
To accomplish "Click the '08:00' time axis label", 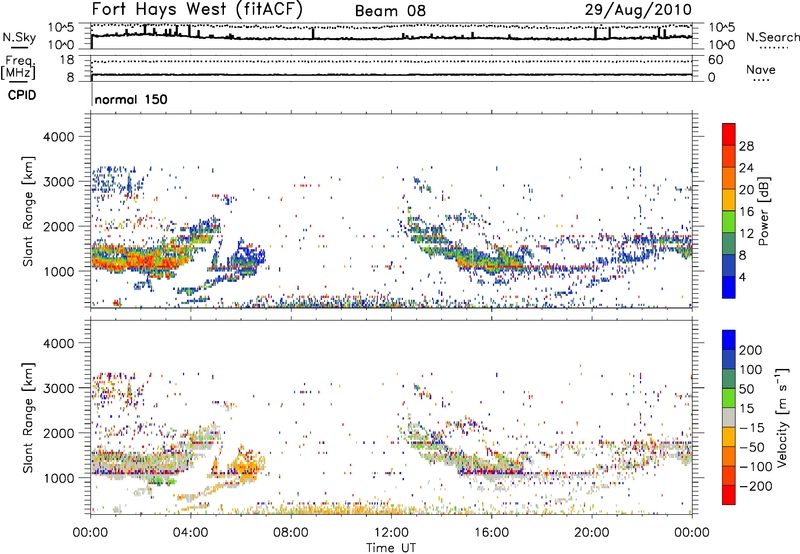I will (x=290, y=533).
